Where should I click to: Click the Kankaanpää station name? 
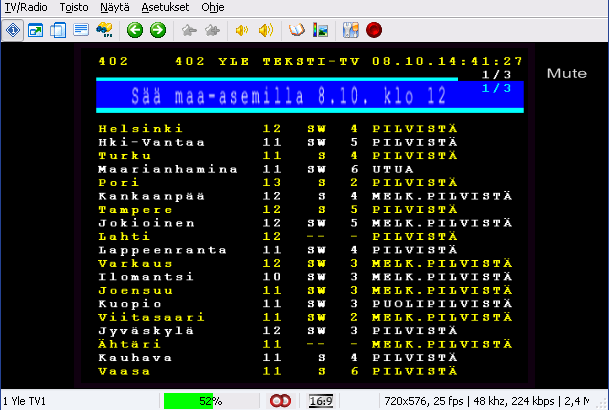tap(152, 196)
